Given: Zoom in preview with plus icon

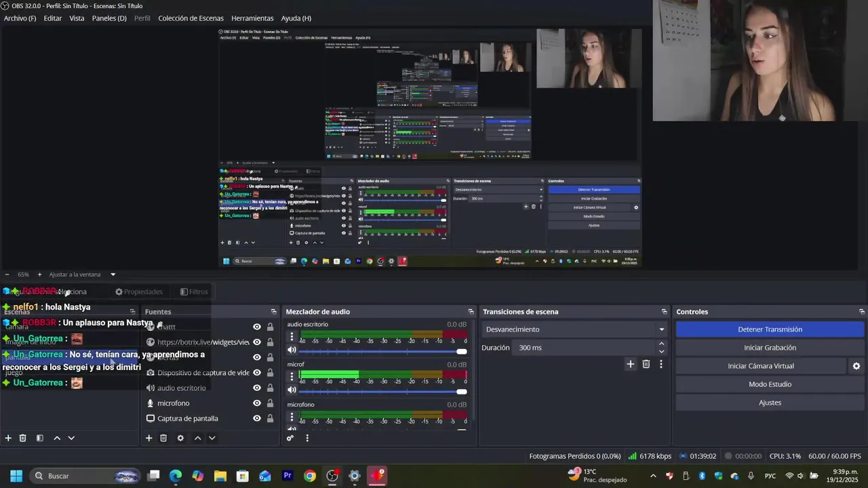Looking at the screenshot, I should pos(39,274).
